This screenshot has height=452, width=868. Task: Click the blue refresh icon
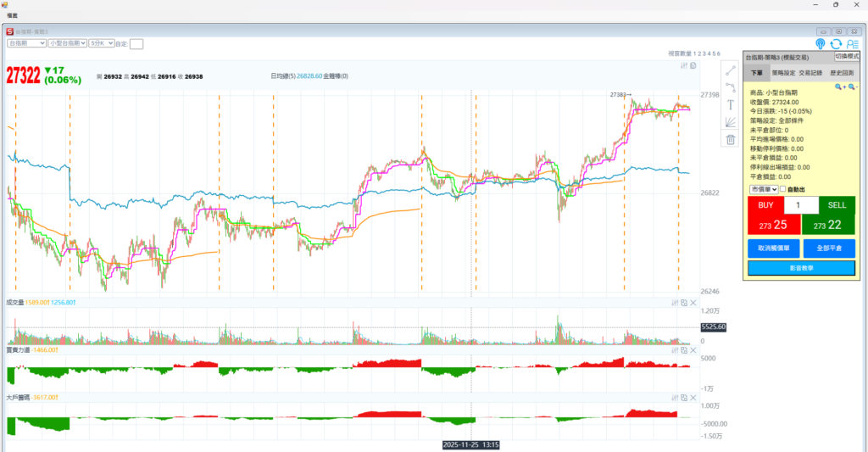click(x=836, y=43)
